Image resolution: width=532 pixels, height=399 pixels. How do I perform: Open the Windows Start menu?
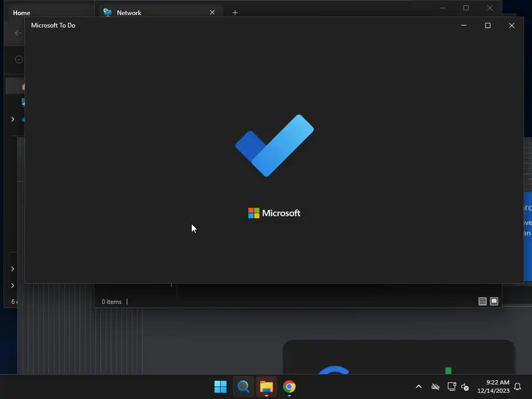coord(220,387)
